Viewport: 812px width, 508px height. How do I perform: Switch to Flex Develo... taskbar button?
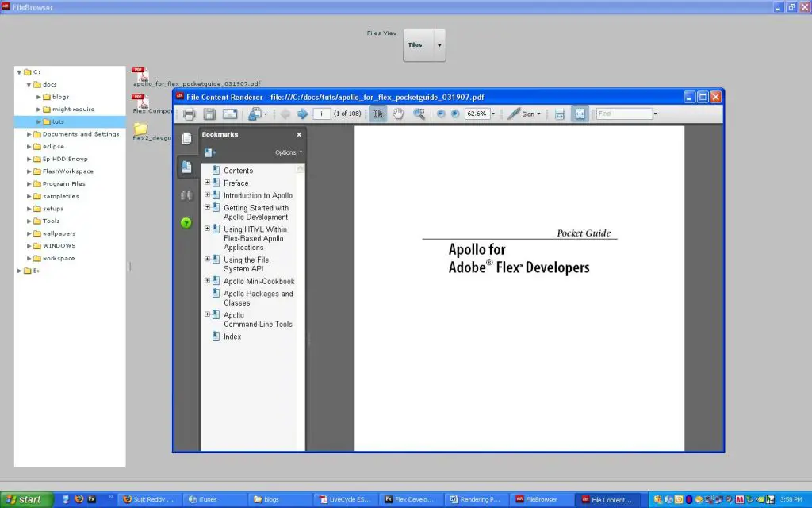[x=412, y=500]
